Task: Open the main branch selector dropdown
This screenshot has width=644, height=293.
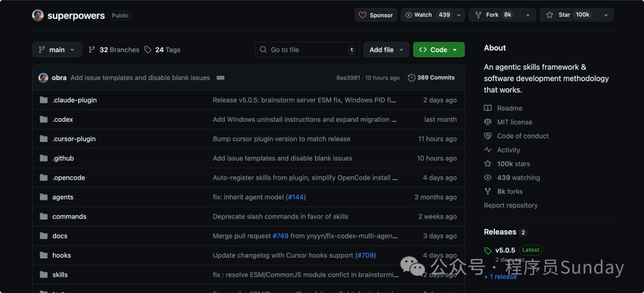Action: [57, 50]
